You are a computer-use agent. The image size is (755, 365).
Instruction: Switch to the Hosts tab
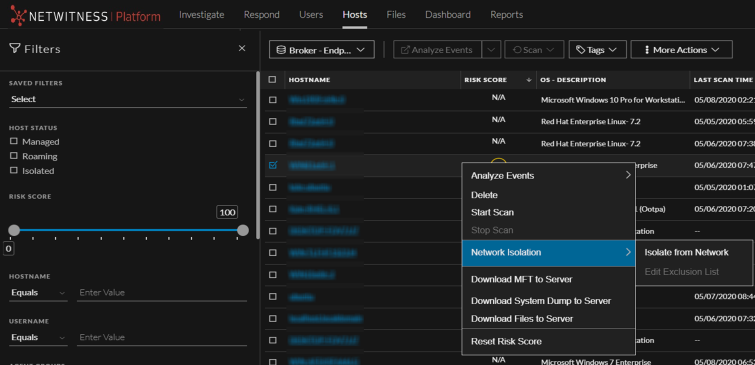tap(355, 14)
